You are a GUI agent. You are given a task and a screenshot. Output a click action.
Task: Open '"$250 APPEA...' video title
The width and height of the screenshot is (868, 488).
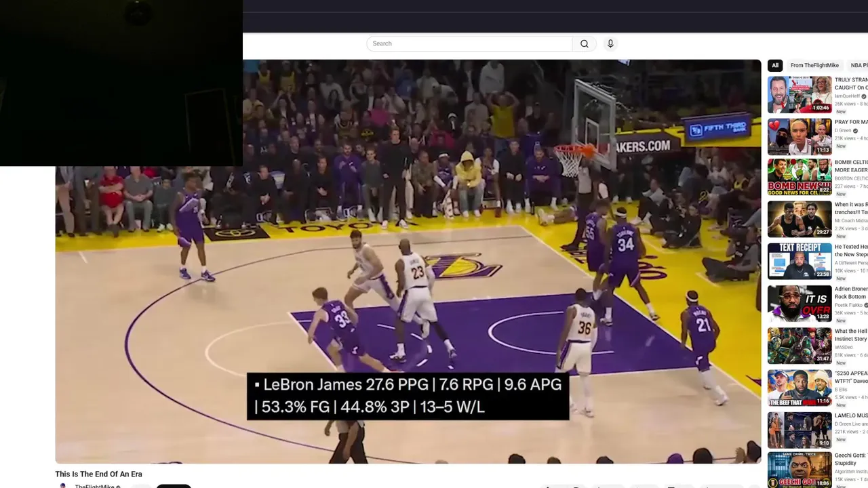851,377
